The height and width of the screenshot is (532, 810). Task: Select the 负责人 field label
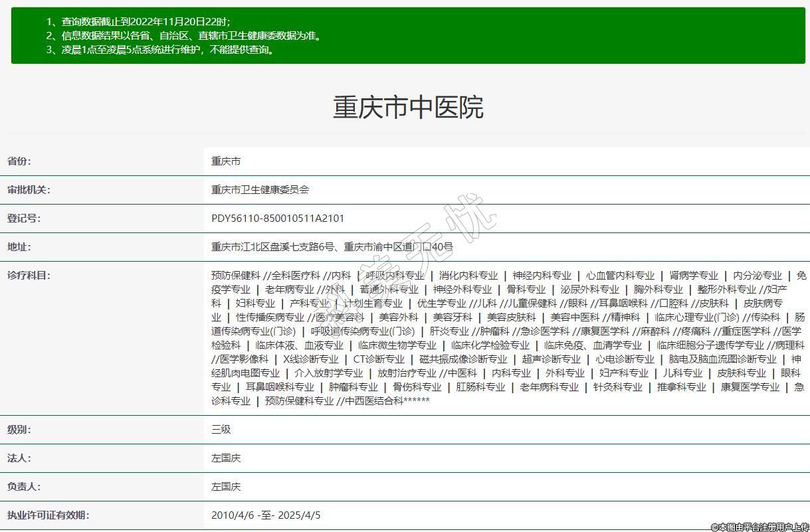point(24,486)
